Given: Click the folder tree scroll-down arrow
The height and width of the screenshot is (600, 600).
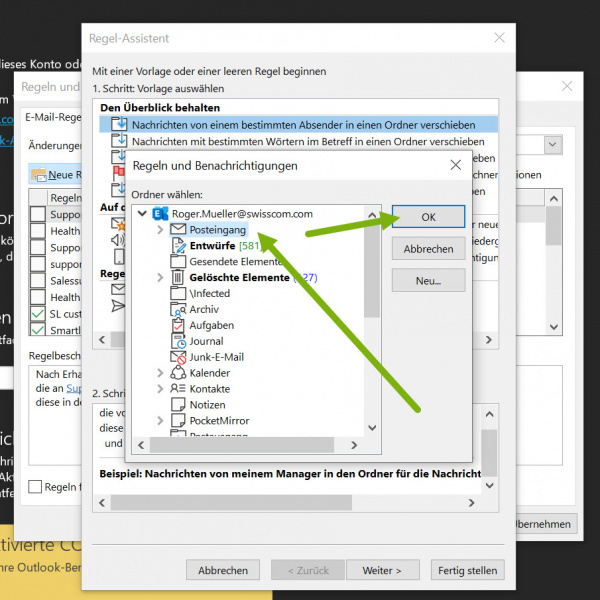Looking at the screenshot, I should pos(372,427).
